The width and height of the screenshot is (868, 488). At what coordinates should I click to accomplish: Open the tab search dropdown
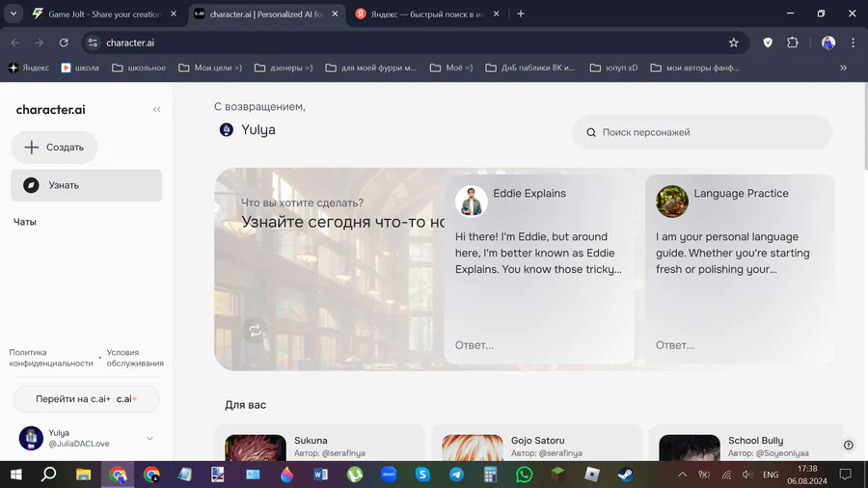tap(14, 14)
